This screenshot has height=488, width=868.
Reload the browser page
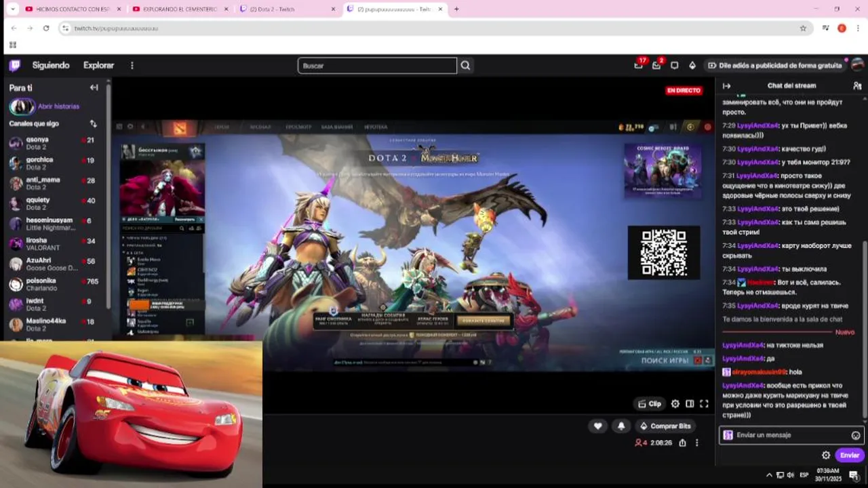click(46, 28)
